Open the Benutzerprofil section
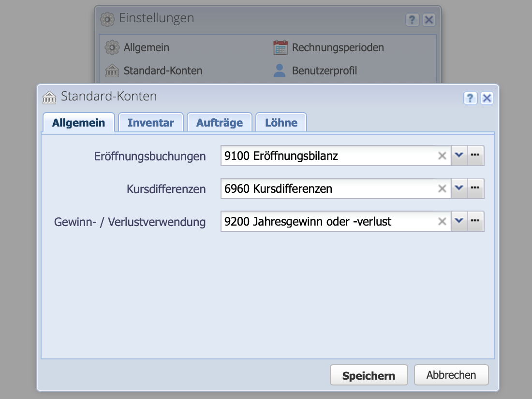Image resolution: width=532 pixels, height=399 pixels. coord(324,71)
